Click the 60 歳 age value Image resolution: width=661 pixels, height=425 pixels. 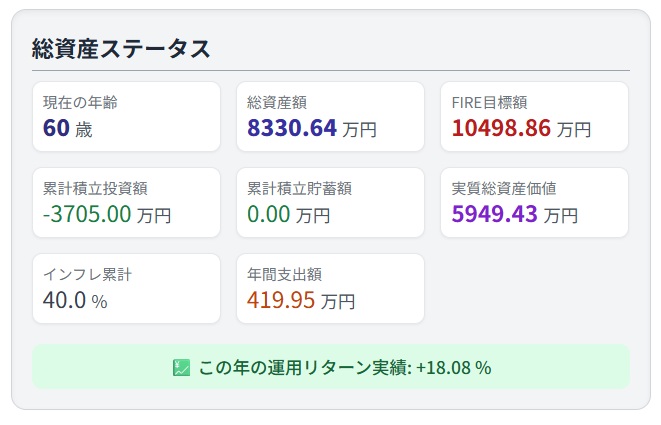pos(67,128)
